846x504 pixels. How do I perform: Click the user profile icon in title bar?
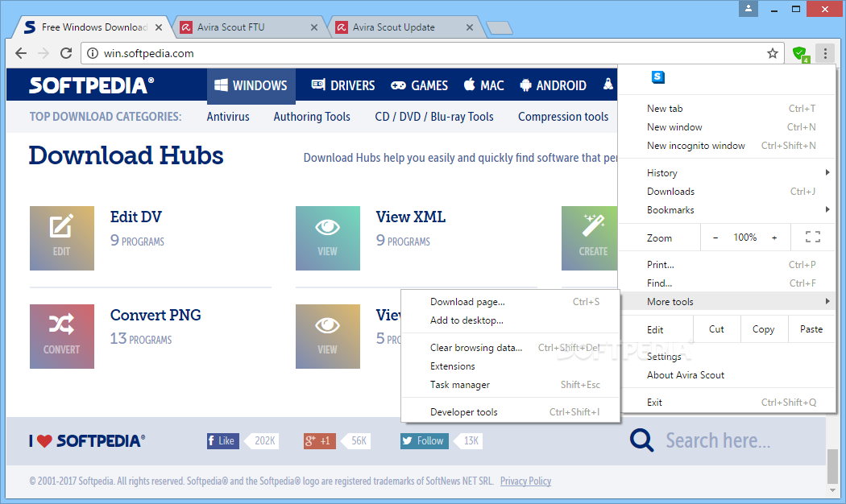pyautogui.click(x=749, y=9)
